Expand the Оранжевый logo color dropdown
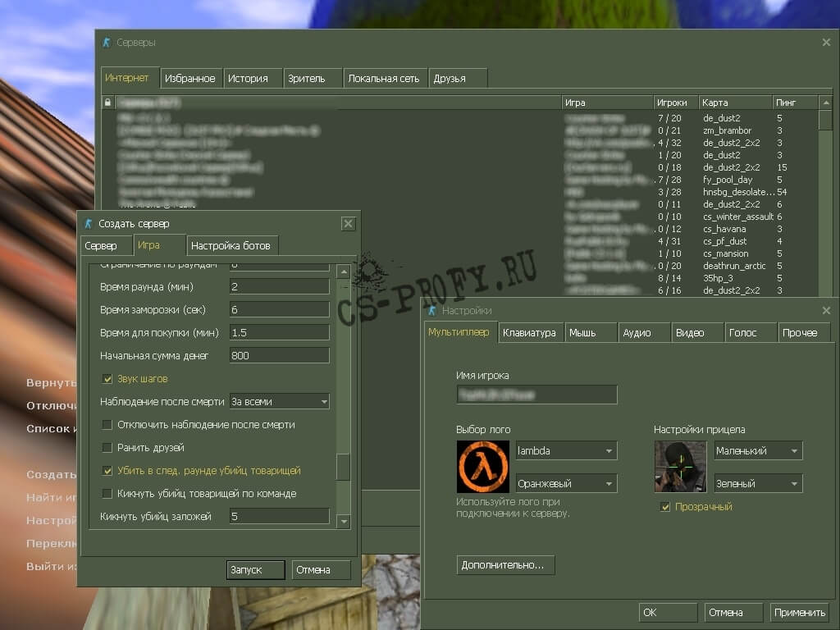The image size is (840, 630). [x=566, y=484]
